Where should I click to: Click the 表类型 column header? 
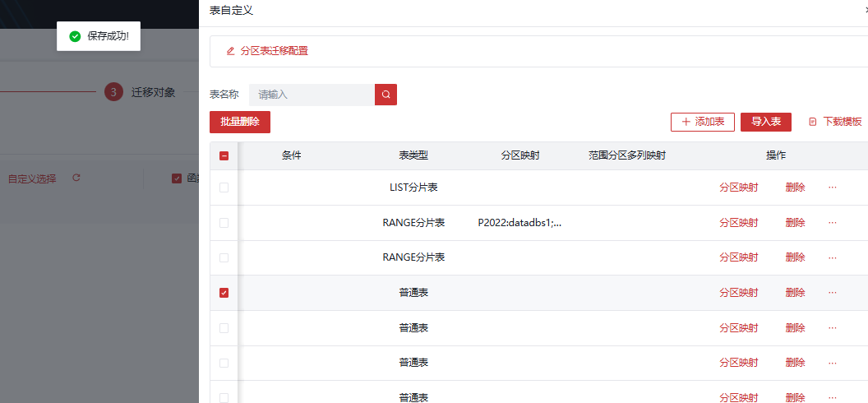(413, 155)
